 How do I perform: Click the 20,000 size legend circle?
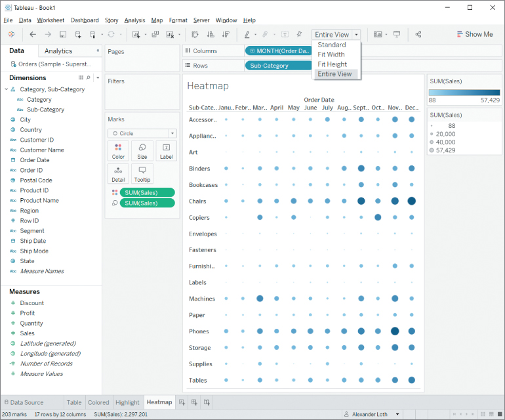[432, 134]
